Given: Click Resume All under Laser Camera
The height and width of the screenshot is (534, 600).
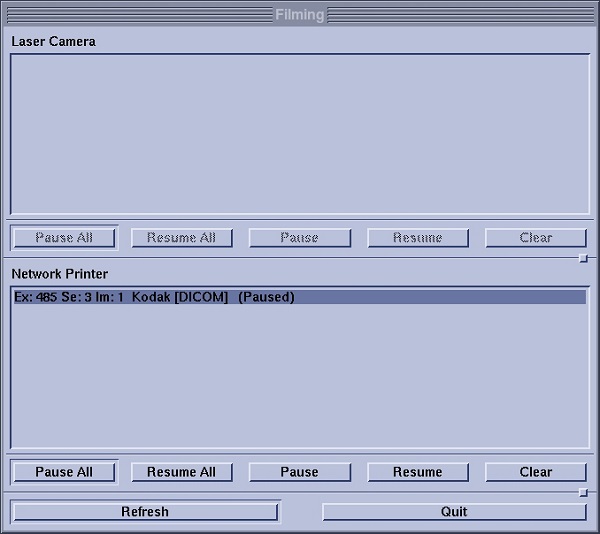Looking at the screenshot, I should click(181, 238).
